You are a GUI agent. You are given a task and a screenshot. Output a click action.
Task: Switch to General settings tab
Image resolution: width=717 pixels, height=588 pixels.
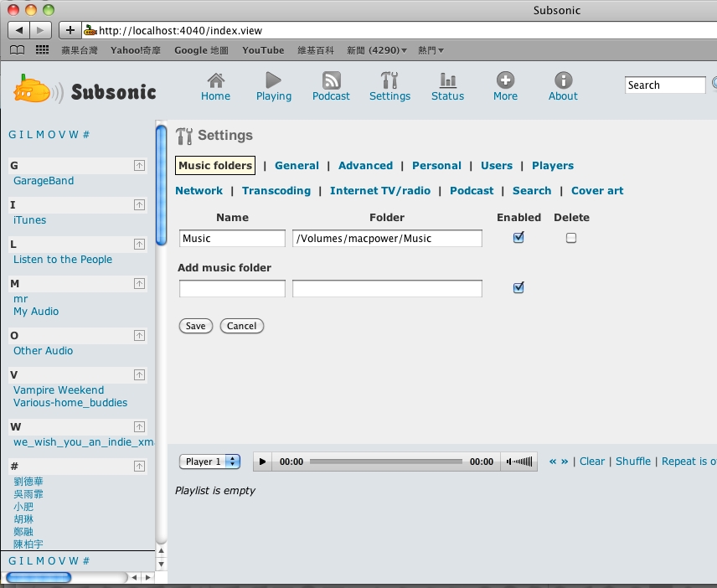tap(297, 166)
